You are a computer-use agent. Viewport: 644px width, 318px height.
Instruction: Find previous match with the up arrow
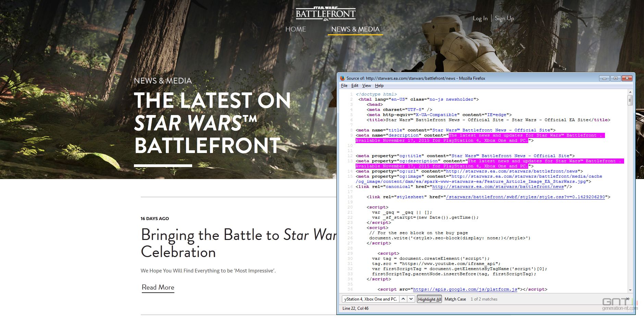point(404,299)
